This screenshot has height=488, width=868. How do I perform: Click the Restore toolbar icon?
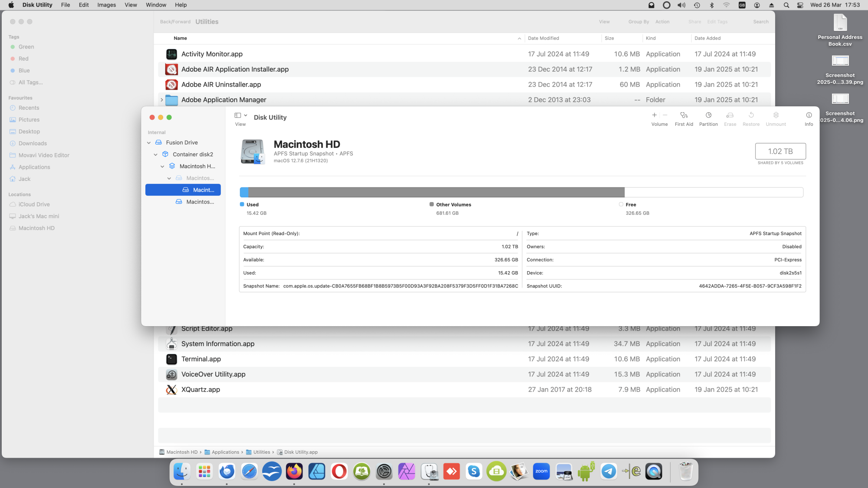point(751,115)
